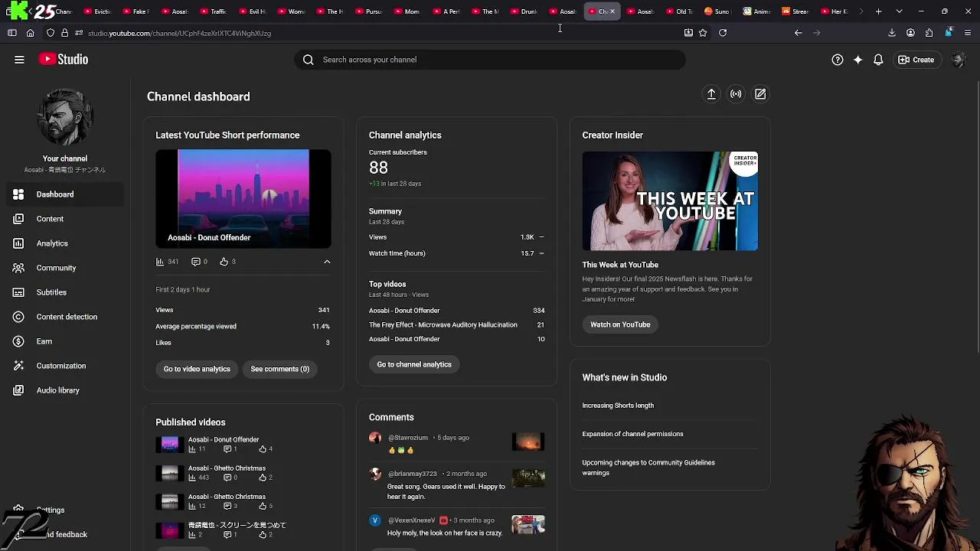Click the comments icon under Donut Offender Short
Image resolution: width=980 pixels, height=551 pixels.
(195, 262)
